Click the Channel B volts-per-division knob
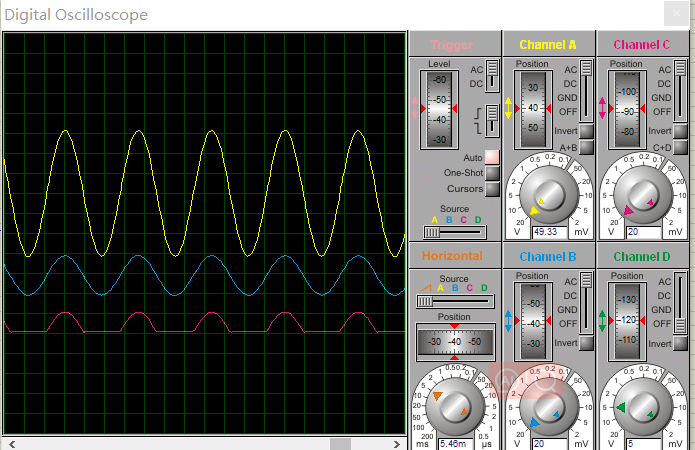Screen dimensions: 695x450 (549, 406)
